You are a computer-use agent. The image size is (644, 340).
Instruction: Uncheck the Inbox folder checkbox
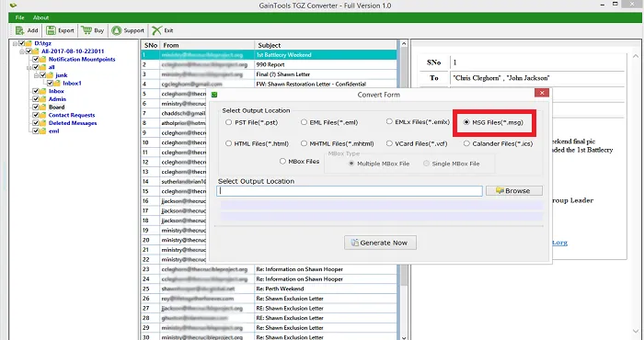[36, 91]
